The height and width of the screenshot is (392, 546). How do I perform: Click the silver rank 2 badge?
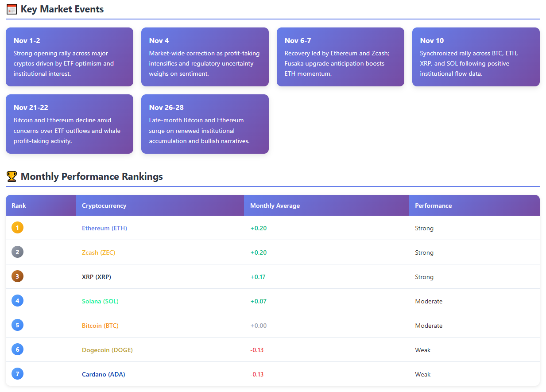[17, 252]
